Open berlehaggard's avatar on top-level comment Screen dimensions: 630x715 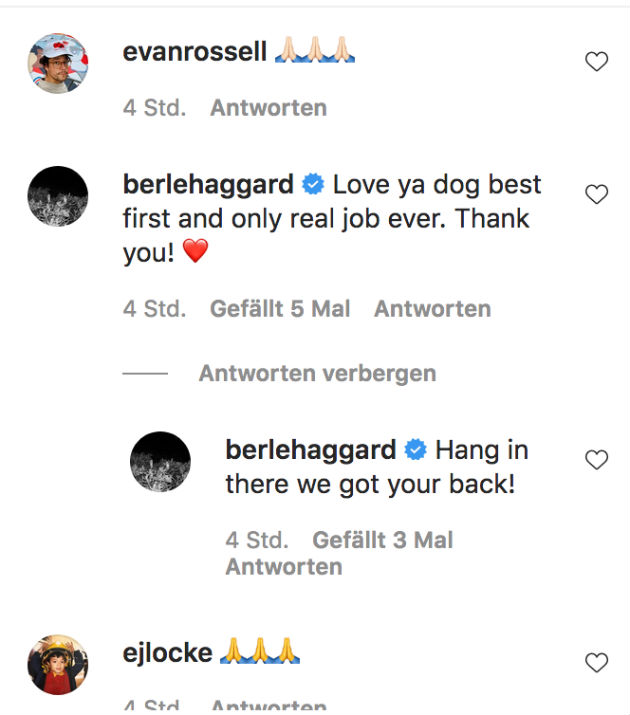[x=57, y=196]
